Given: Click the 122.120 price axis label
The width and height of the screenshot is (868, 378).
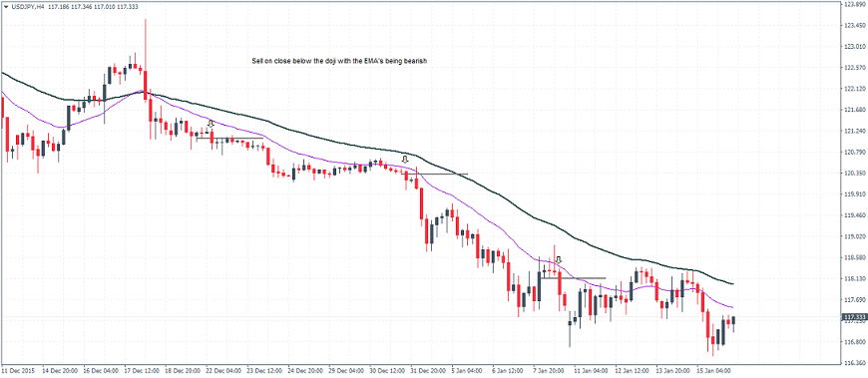Looking at the screenshot, I should 856,89.
